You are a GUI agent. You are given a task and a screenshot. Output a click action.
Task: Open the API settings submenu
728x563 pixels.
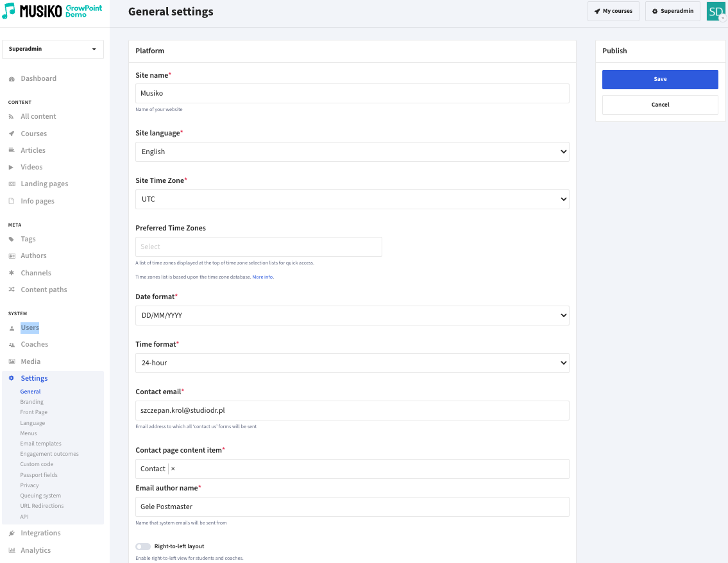(24, 517)
